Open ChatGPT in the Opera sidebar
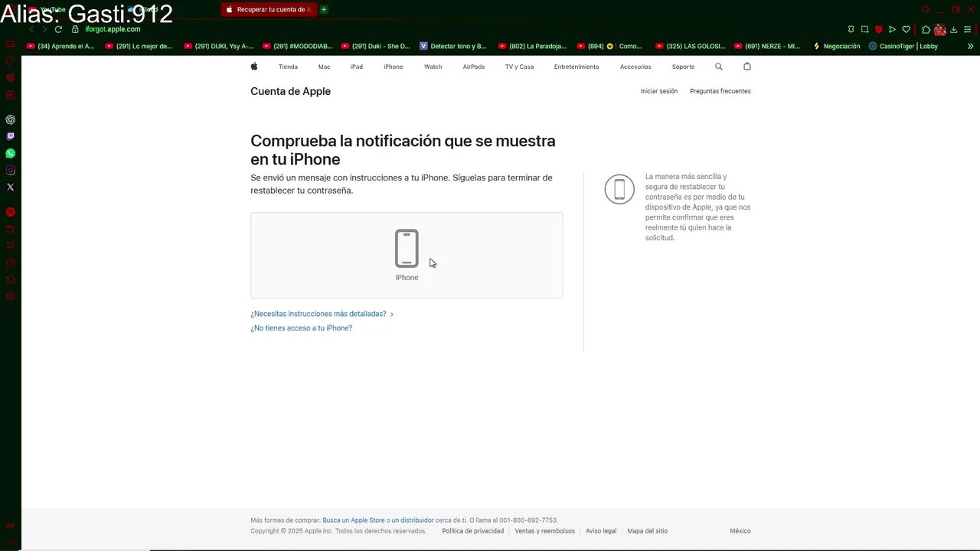Screen dimensions: 980x551 pos(11,119)
